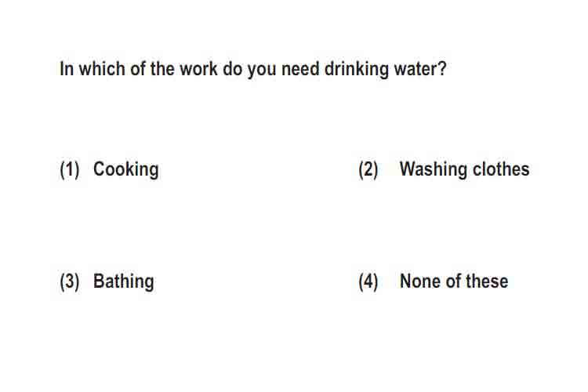This screenshot has width=588, height=392.
Task: Choose the Washing clothes answer
Action: 465,169
